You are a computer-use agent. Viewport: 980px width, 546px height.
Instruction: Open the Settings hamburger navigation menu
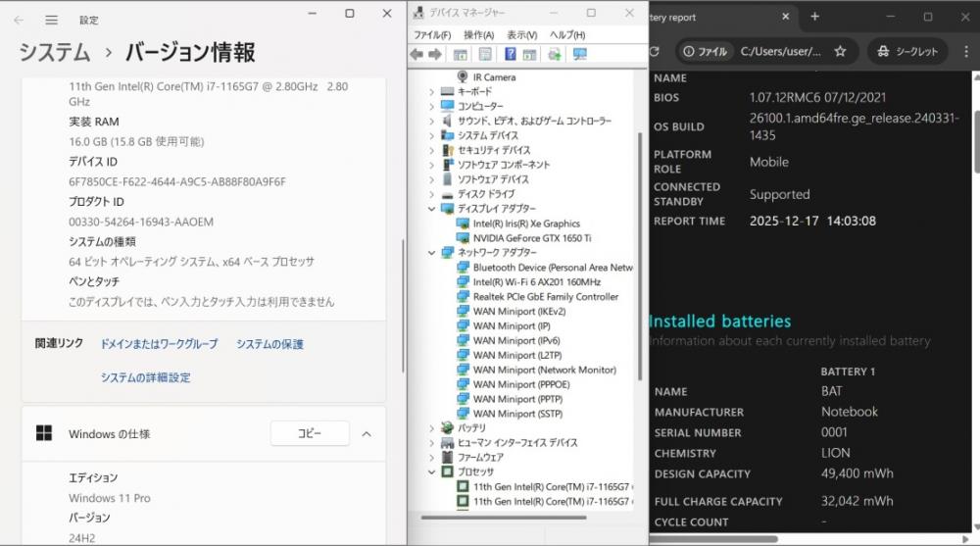pyautogui.click(x=51, y=20)
